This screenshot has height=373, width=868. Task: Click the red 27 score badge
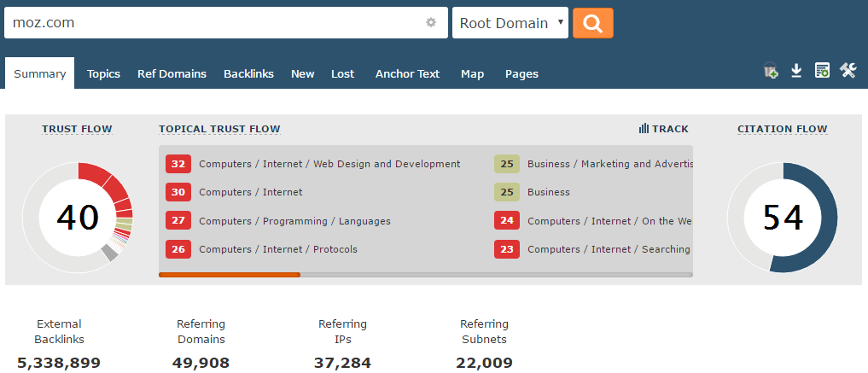tap(178, 221)
